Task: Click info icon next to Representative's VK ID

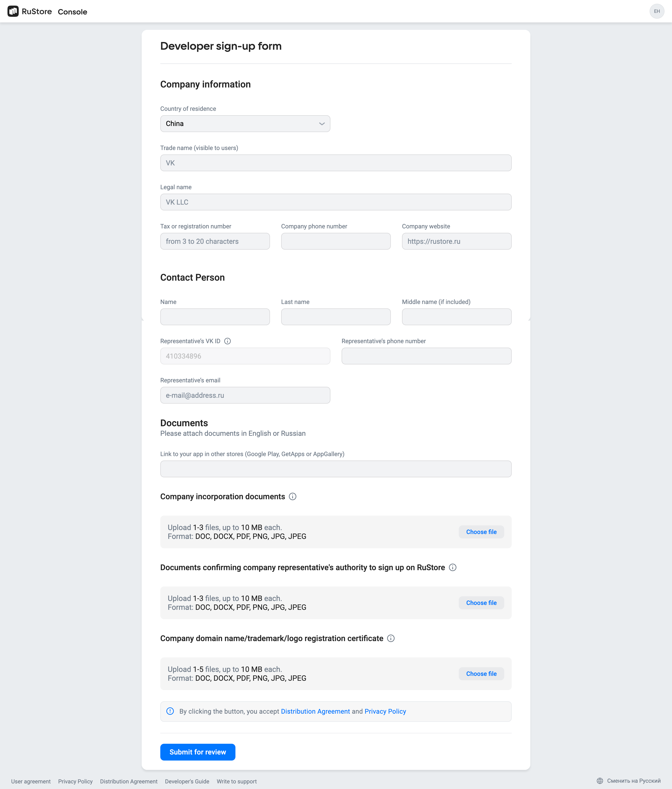Action: click(227, 341)
